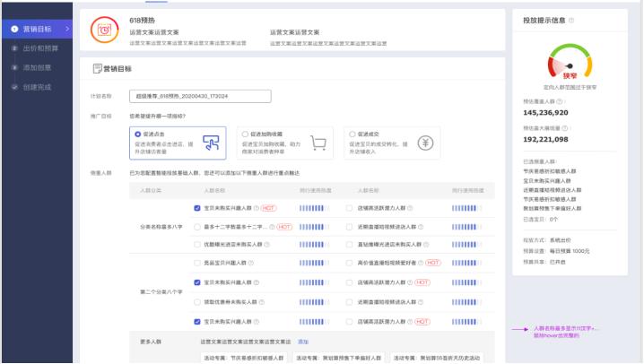This screenshot has width=644, height=364.
Task: Check 店铺高活跃潜力人群 without a HOT badge
Action: (x=349, y=208)
